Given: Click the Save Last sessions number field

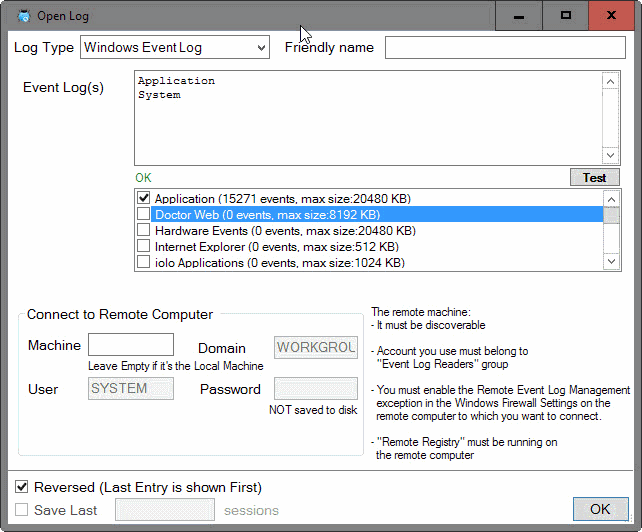Looking at the screenshot, I should coord(165,510).
